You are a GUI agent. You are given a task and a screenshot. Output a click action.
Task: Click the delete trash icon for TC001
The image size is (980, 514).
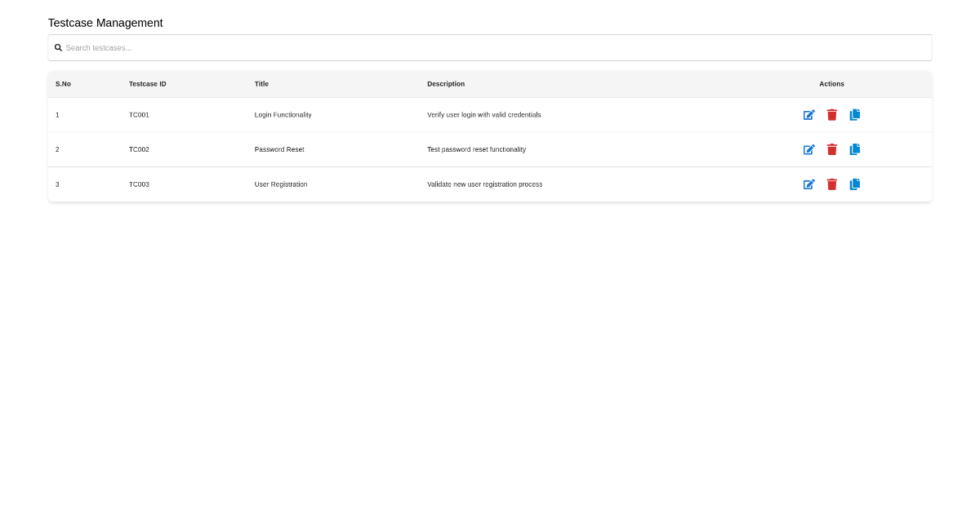pos(831,114)
